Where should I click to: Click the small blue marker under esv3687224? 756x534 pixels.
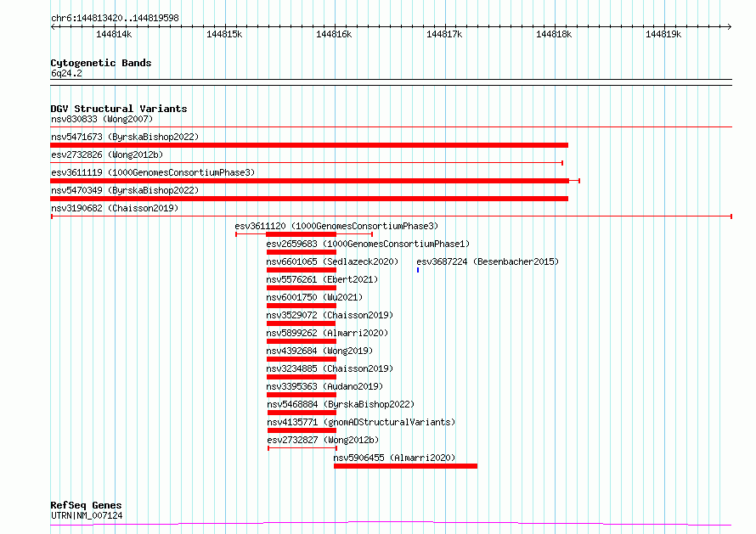click(x=418, y=270)
